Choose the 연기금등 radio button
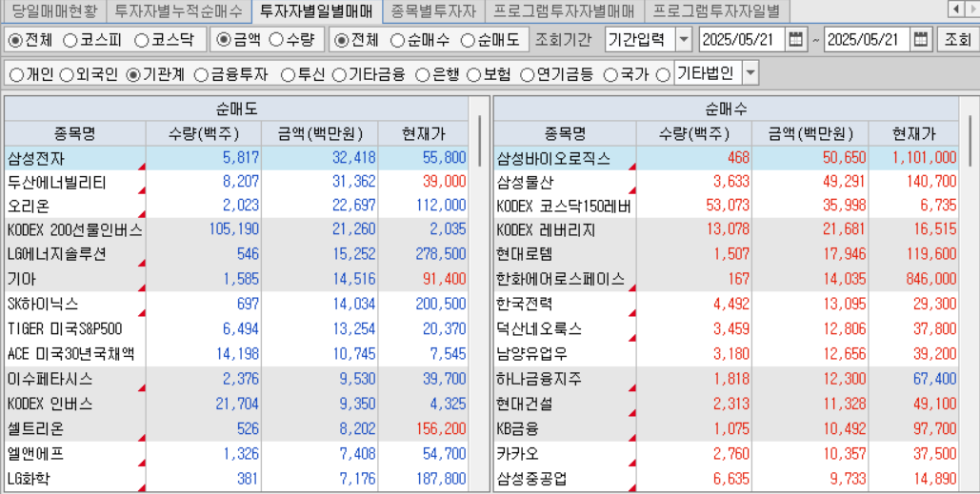This screenshot has width=980, height=494. click(528, 75)
